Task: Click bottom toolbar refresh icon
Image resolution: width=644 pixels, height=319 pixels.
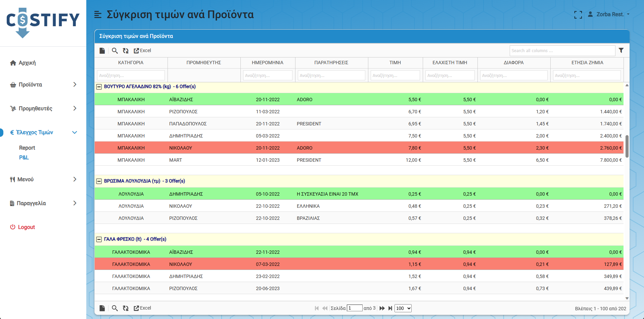Action: [126, 308]
